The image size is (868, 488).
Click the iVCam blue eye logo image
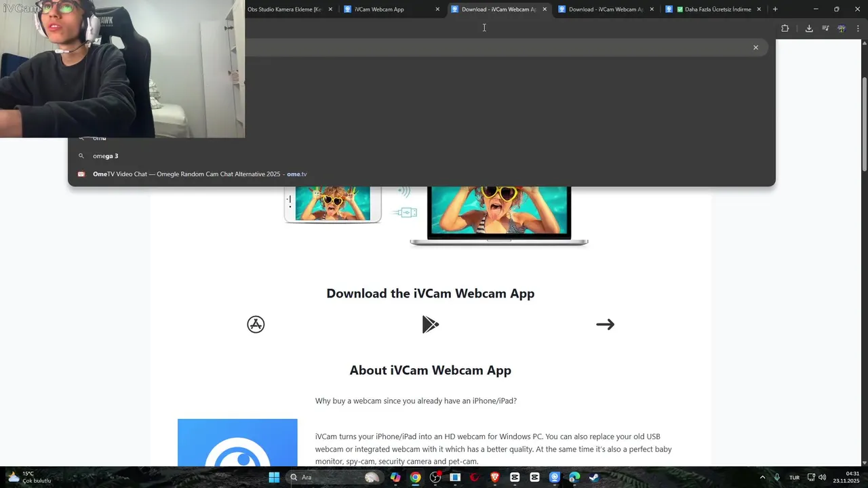coord(237,443)
